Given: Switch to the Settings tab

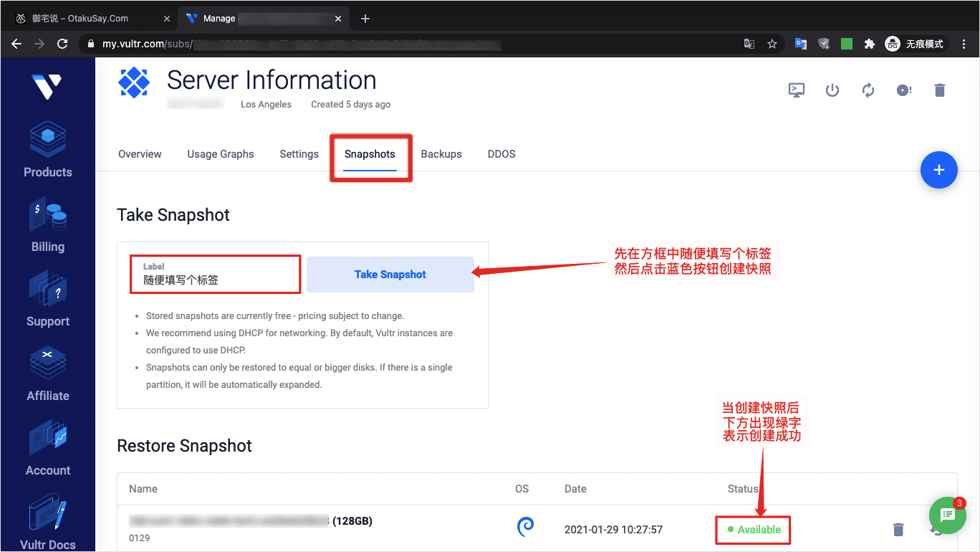Looking at the screenshot, I should point(299,154).
